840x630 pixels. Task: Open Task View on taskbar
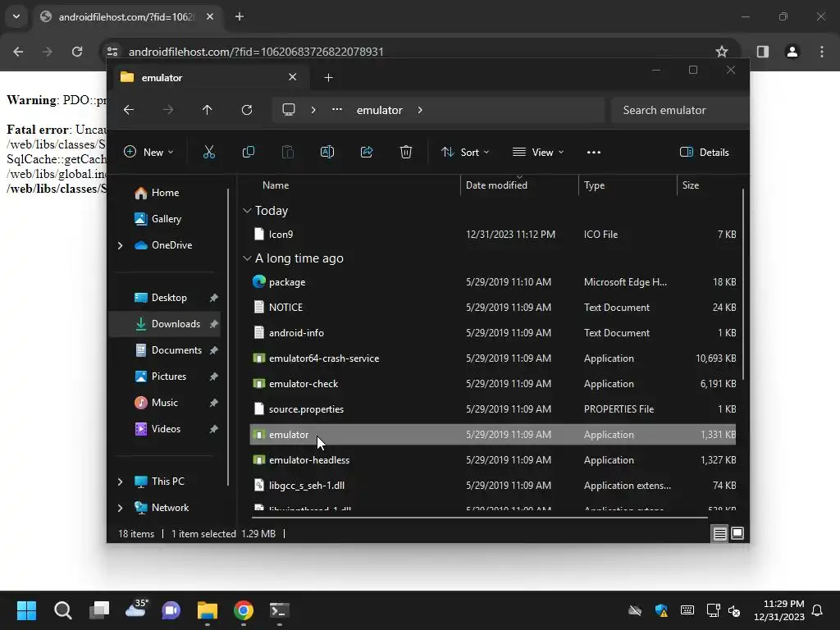coord(99,610)
